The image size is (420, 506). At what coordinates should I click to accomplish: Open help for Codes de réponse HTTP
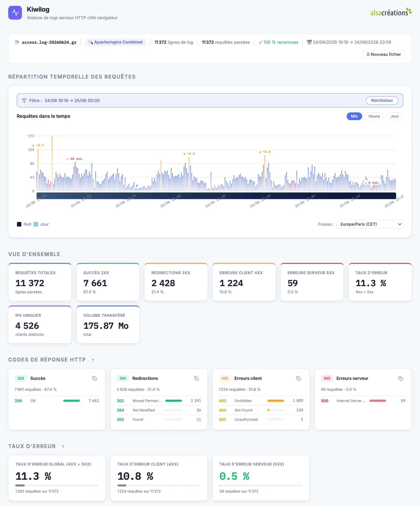click(x=93, y=360)
